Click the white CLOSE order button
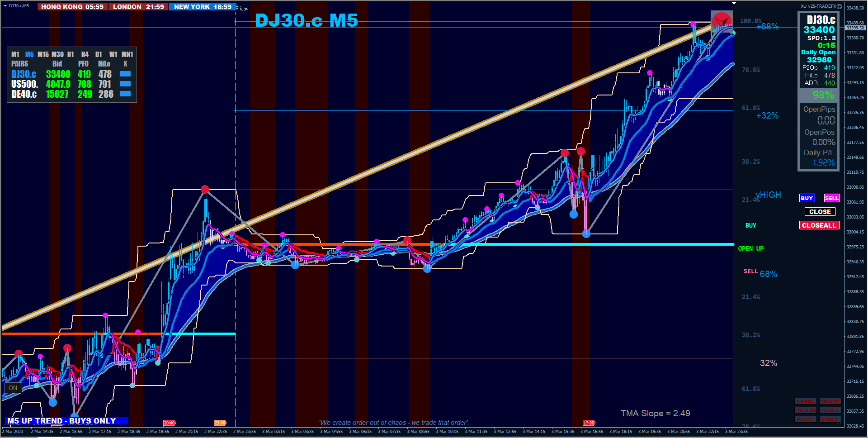868x438 pixels. (820, 212)
